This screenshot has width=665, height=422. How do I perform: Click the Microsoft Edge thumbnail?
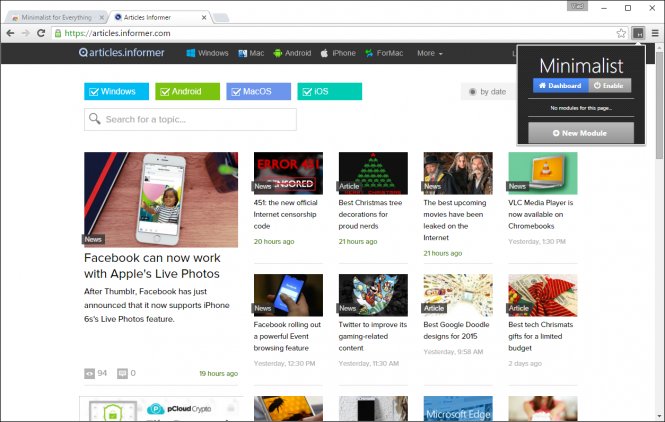tap(458, 409)
